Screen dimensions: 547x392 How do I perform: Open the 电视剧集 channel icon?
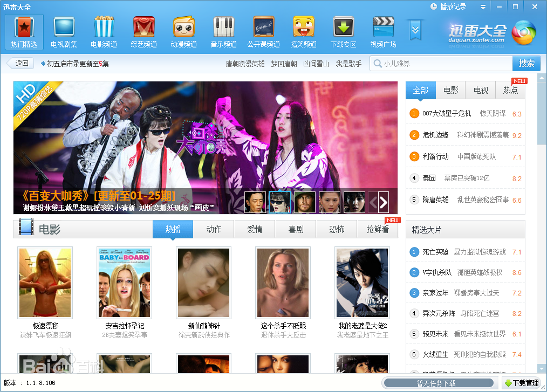point(64,32)
